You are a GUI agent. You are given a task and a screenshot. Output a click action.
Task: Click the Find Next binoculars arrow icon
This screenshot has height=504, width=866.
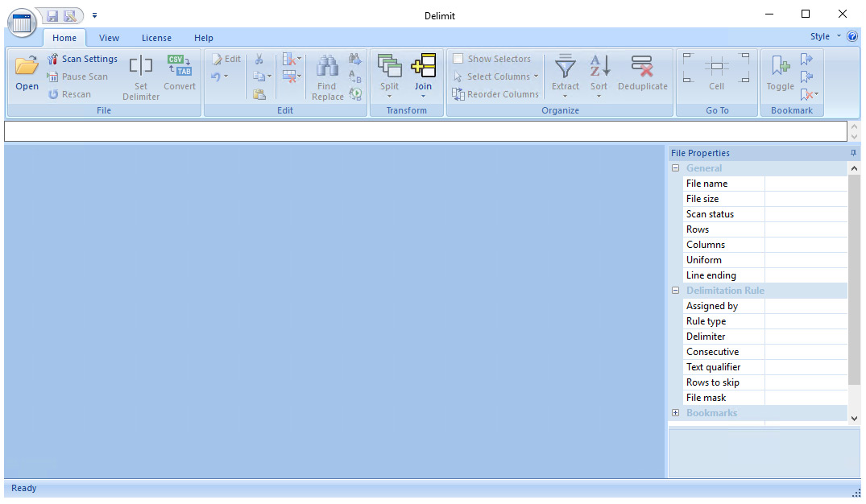pyautogui.click(x=355, y=59)
